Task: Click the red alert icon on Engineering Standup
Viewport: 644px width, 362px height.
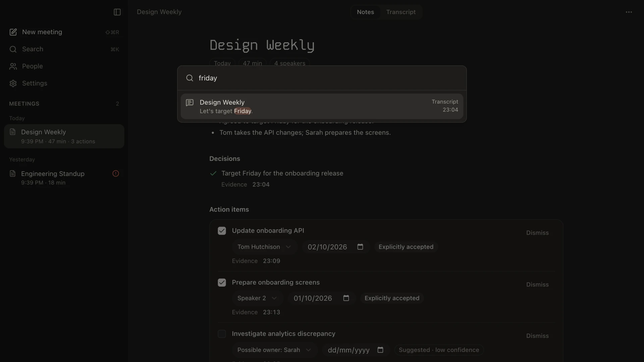Action: tap(116, 173)
